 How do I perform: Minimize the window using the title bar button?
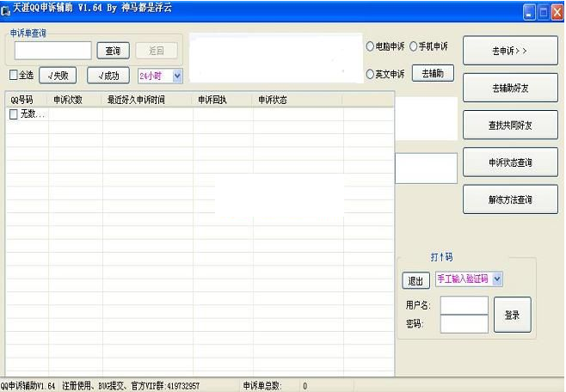click(530, 11)
